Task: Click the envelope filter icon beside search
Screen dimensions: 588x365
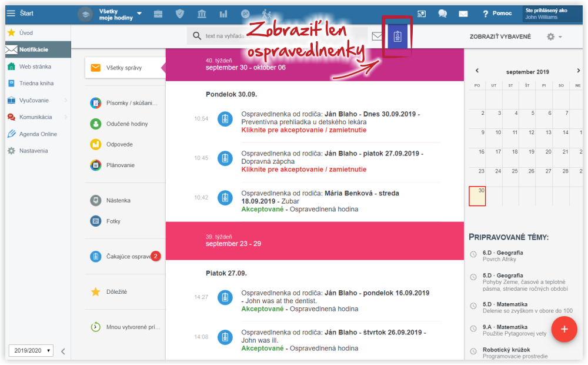Action: [377, 36]
